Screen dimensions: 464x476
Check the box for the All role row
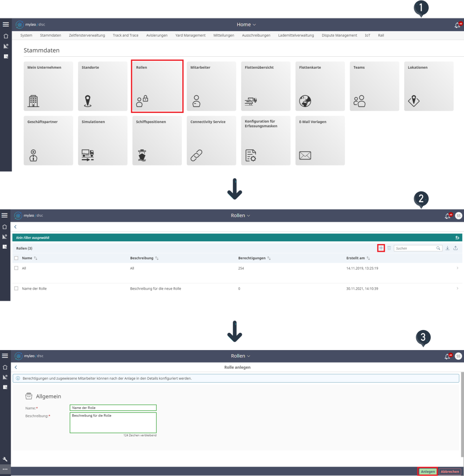(x=16, y=268)
